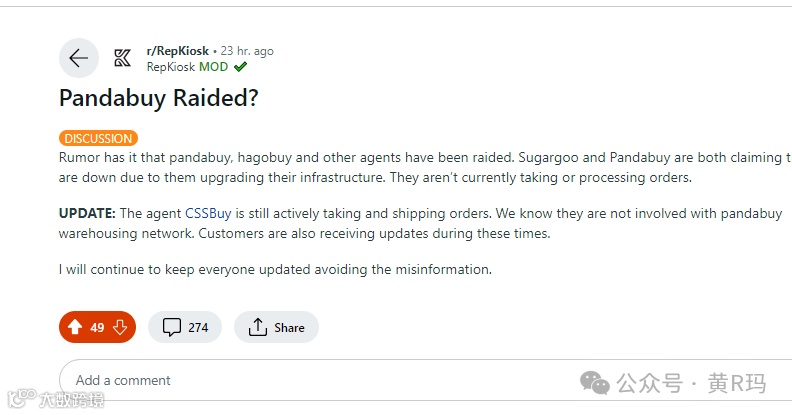
Task: Downvote the Pandabuy Raided post
Action: pyautogui.click(x=120, y=327)
